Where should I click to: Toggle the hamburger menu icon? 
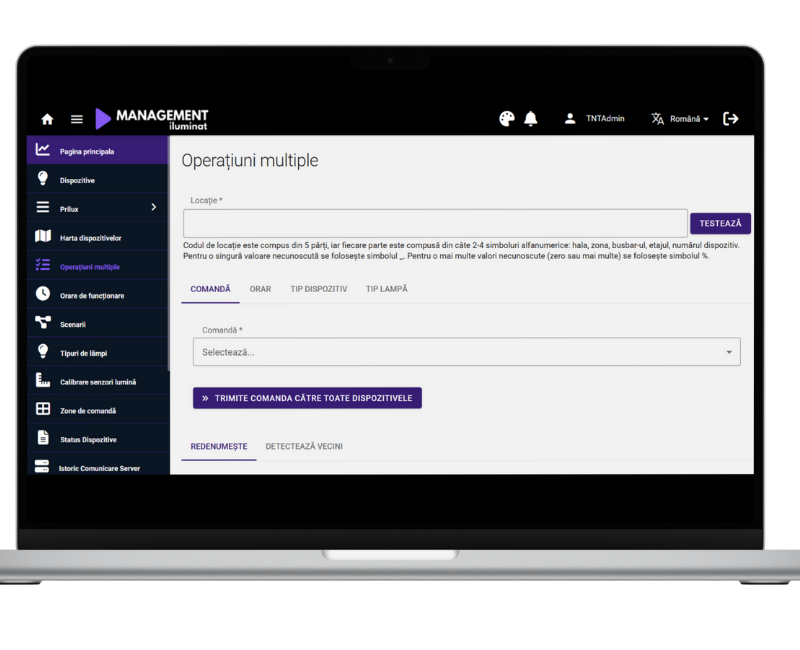[x=76, y=119]
